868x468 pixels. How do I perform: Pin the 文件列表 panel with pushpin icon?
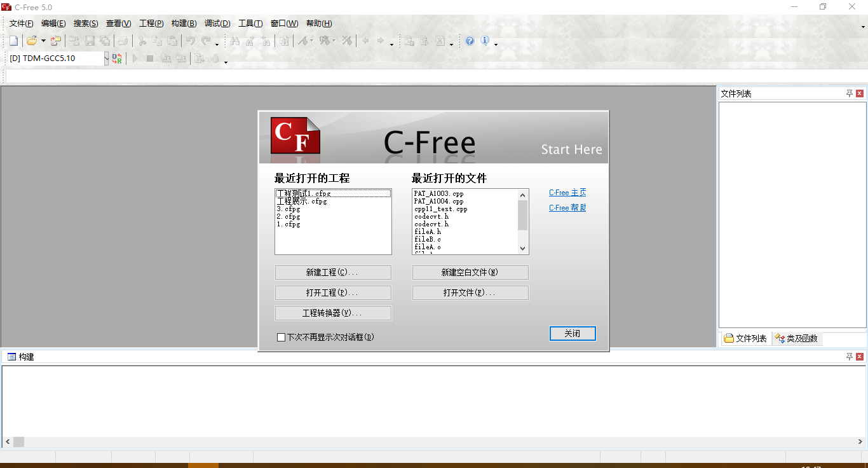click(x=849, y=93)
